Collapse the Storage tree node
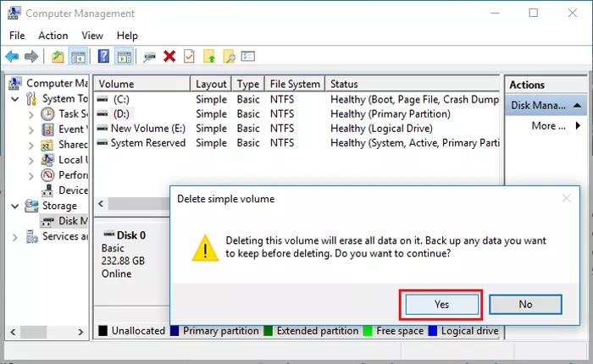The width and height of the screenshot is (593, 364). tap(14, 207)
